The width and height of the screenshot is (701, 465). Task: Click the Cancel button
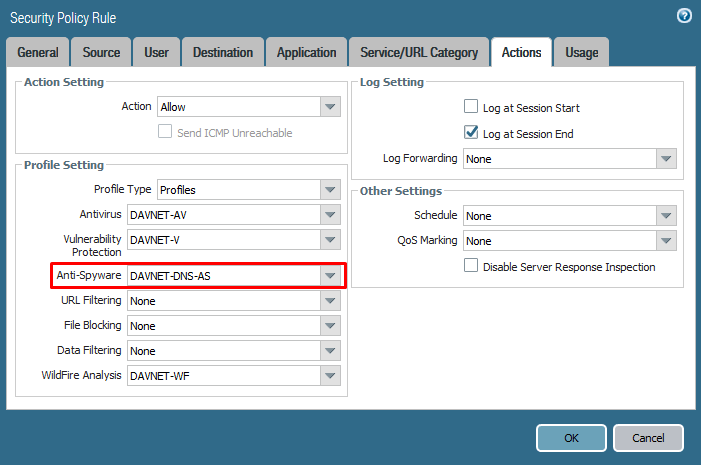pyautogui.click(x=648, y=438)
